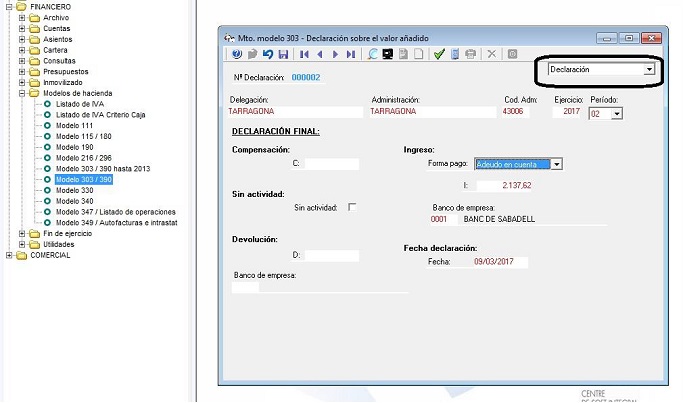The height and width of the screenshot is (403, 684).
Task: Select Modelo 330 entry
Action: click(74, 190)
